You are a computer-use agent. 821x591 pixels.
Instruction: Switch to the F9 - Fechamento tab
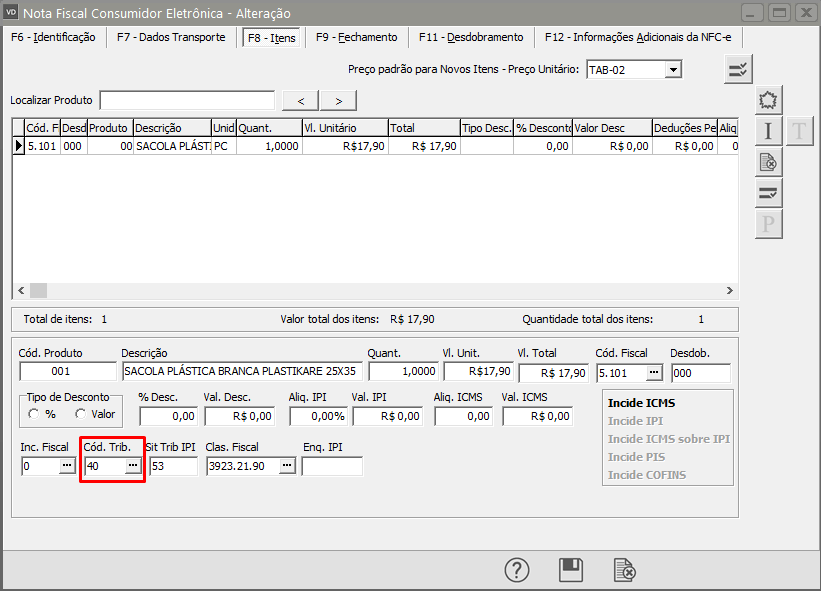tap(356, 37)
